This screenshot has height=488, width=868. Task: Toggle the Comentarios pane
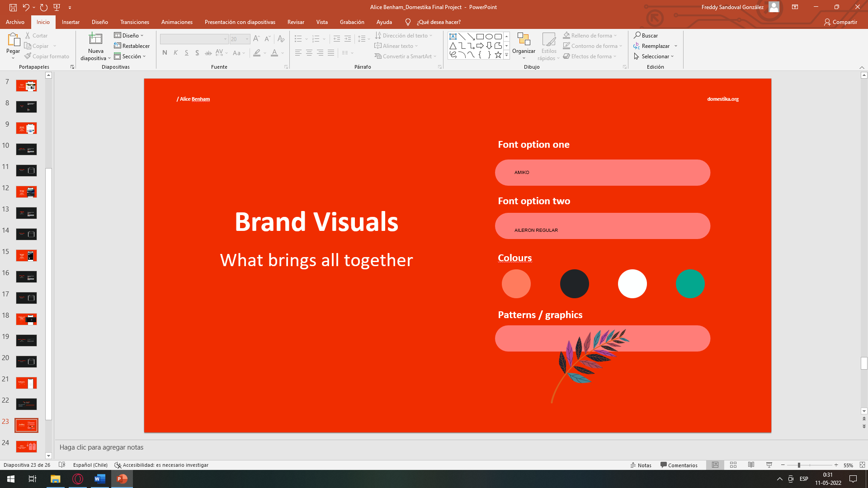pos(679,465)
